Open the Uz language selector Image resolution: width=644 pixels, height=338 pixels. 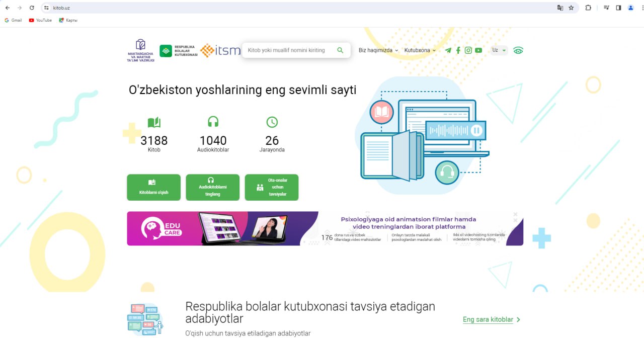499,50
